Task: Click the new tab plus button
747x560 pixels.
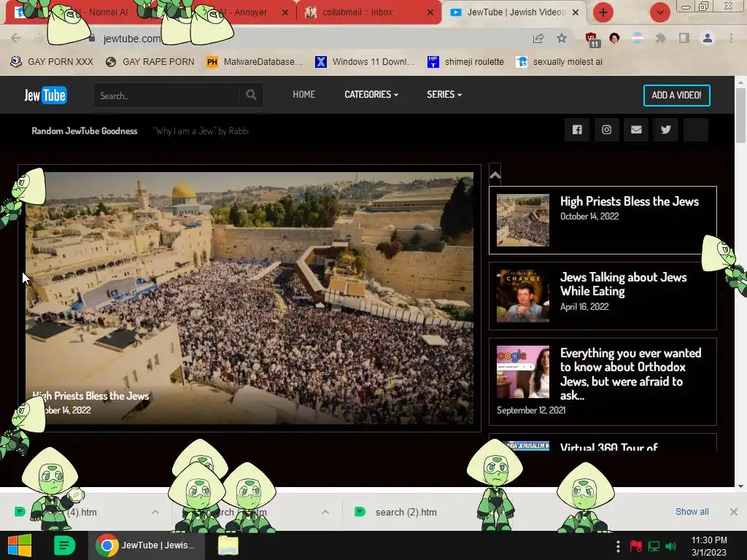Action: coord(603,12)
